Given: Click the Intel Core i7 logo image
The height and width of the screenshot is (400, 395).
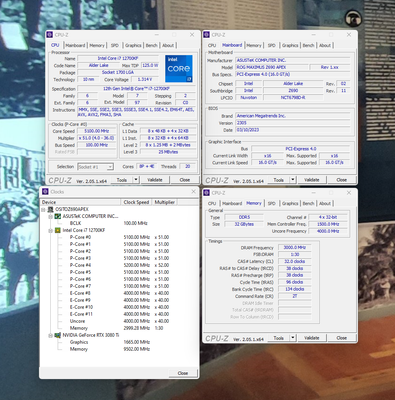Looking at the screenshot, I should [x=179, y=69].
